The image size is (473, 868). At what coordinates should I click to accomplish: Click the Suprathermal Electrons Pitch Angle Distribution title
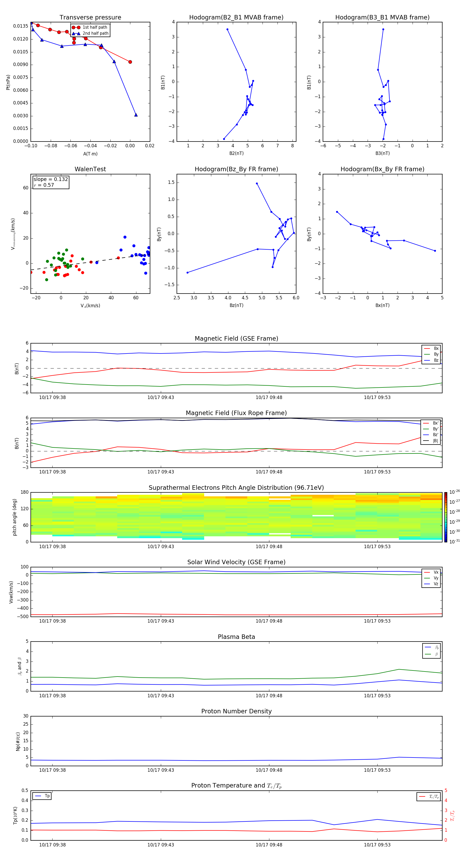pyautogui.click(x=236, y=488)
